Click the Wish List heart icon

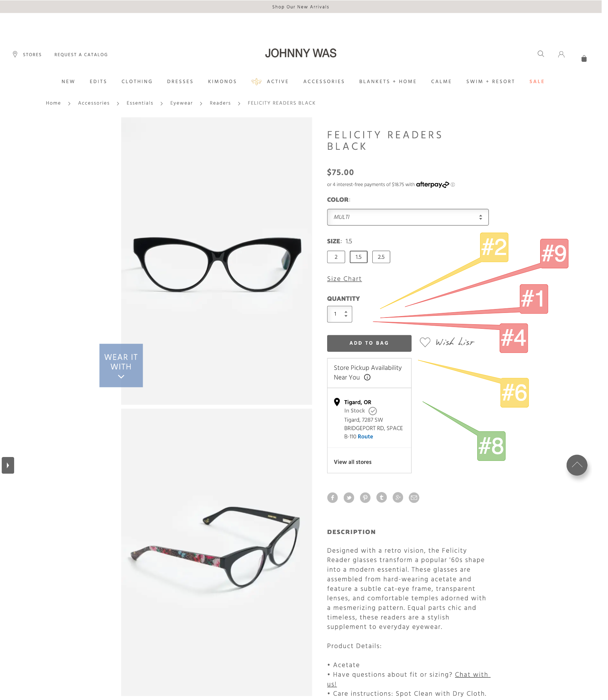coord(425,342)
